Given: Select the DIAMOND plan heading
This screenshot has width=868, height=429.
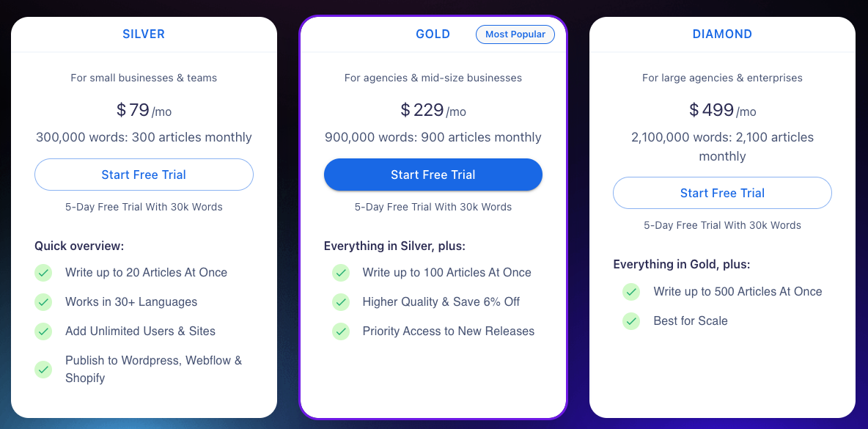Looking at the screenshot, I should click(722, 34).
